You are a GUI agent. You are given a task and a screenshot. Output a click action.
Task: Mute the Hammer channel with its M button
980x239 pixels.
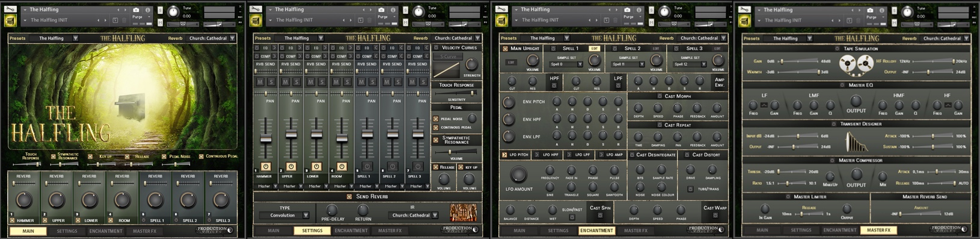(x=260, y=82)
